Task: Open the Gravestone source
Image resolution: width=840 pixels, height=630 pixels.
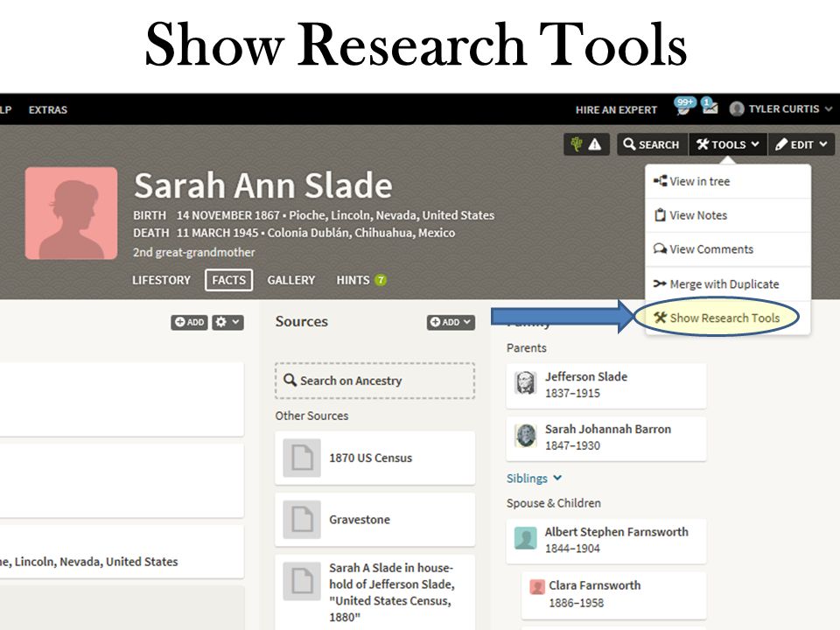Action: point(375,520)
